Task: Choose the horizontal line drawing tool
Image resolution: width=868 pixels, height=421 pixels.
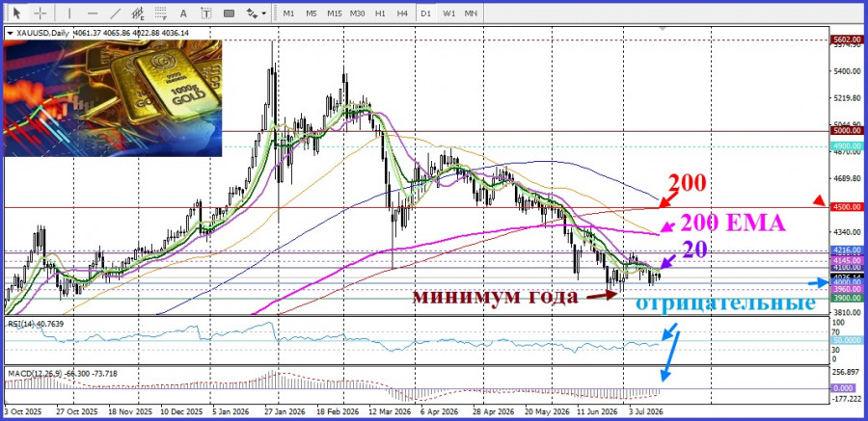Action: pyautogui.click(x=93, y=13)
